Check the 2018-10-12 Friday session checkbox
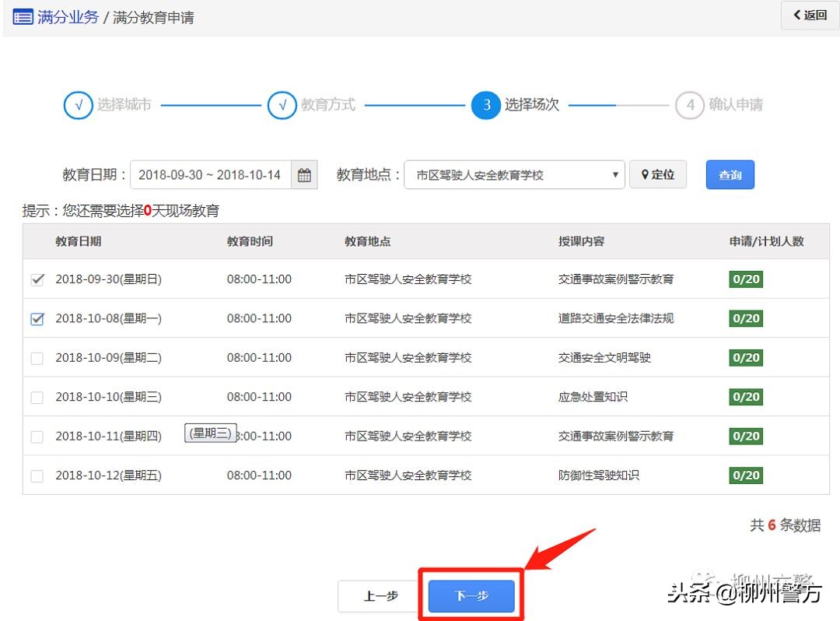Viewport: 840px width, 621px height. coord(37,475)
